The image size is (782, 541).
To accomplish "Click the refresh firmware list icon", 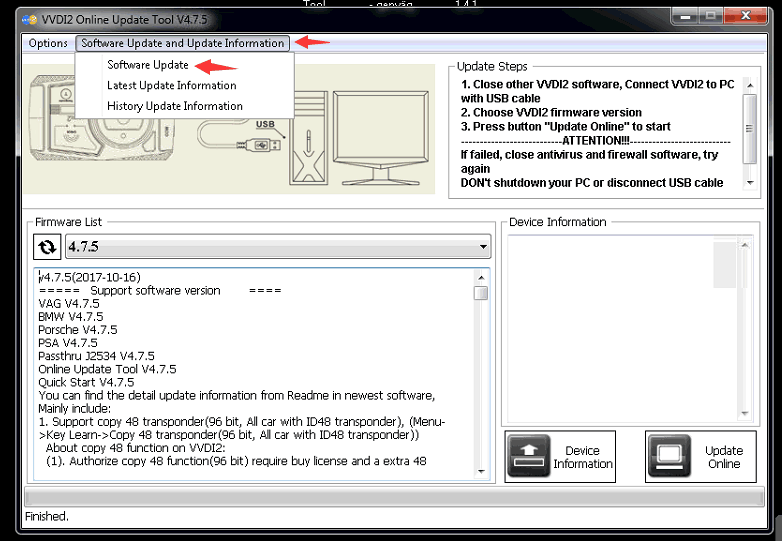I will pyautogui.click(x=46, y=247).
